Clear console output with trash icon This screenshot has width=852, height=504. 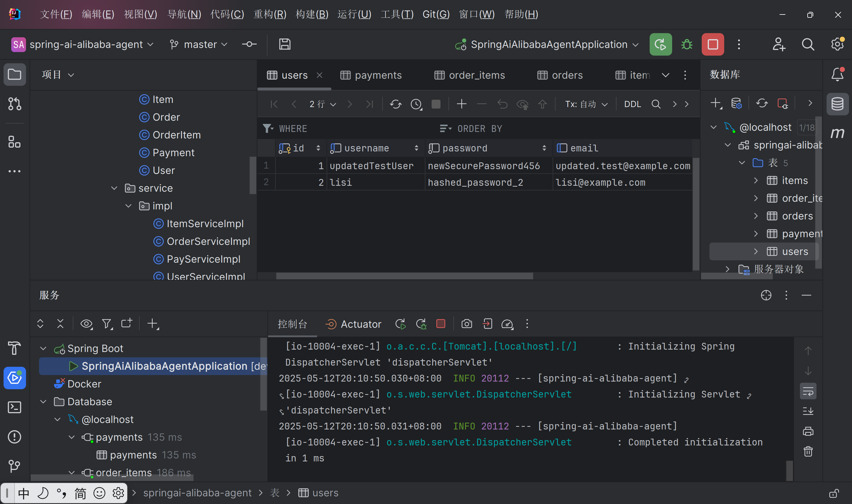point(808,451)
